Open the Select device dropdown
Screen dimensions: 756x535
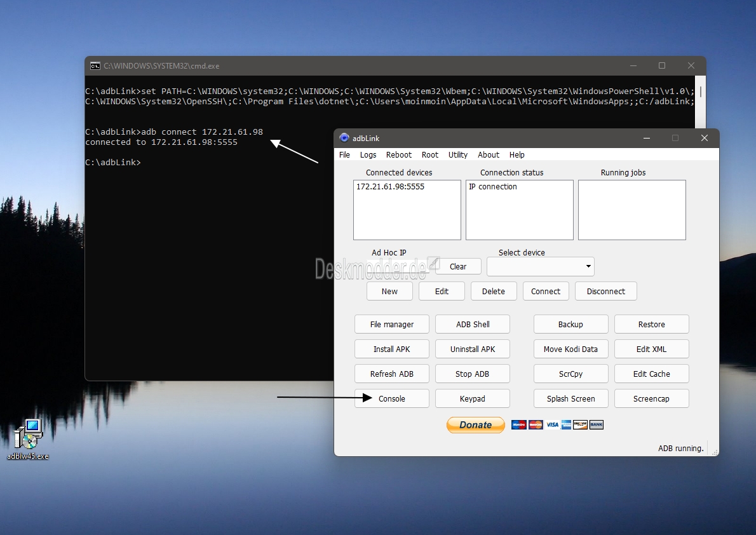[541, 266]
